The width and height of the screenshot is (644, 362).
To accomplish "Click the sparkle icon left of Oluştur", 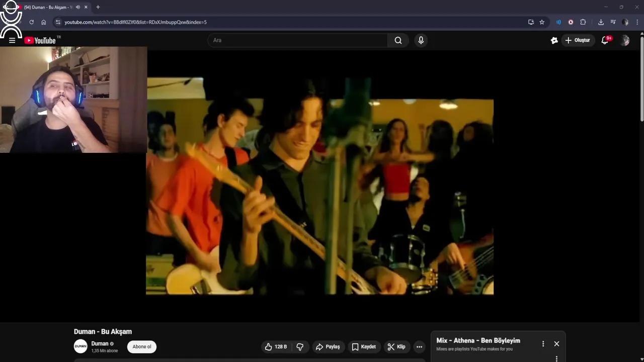I will click(554, 40).
